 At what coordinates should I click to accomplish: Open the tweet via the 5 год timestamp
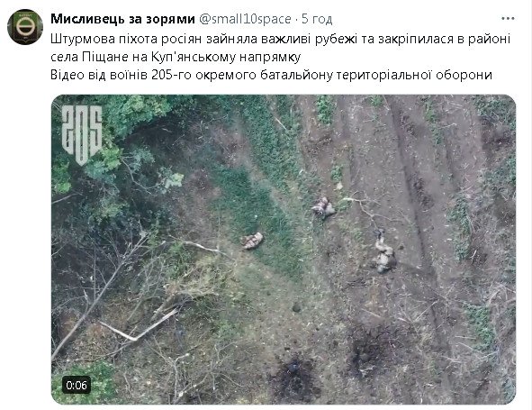pyautogui.click(x=317, y=19)
